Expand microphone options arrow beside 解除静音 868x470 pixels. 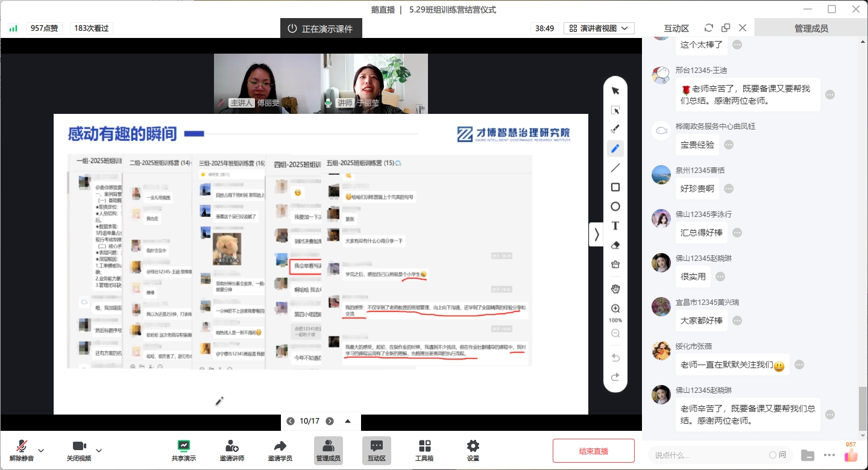click(41, 450)
